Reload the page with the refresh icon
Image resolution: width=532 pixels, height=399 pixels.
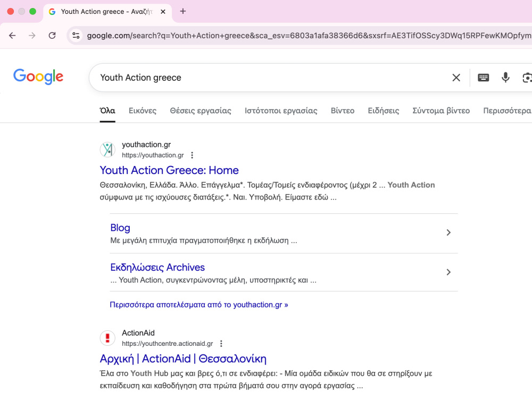[x=52, y=36]
